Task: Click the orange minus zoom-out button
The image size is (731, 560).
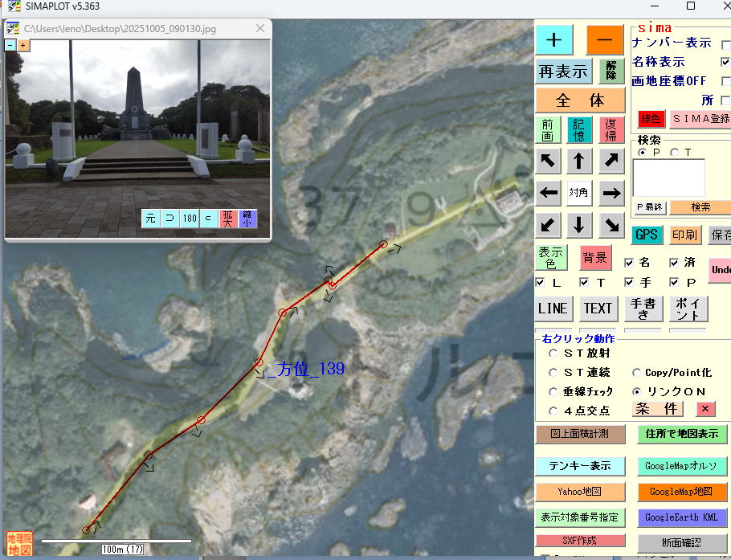Action: [604, 39]
